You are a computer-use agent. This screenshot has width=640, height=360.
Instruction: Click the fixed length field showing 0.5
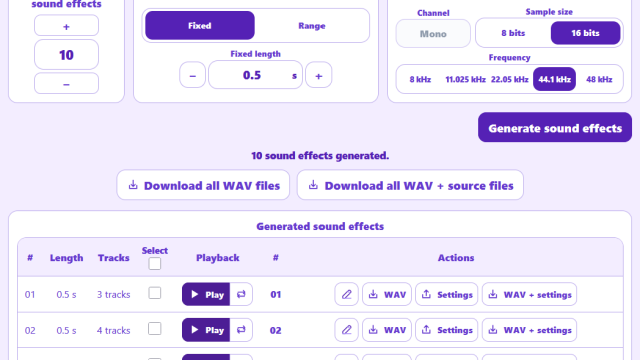pyautogui.click(x=256, y=75)
